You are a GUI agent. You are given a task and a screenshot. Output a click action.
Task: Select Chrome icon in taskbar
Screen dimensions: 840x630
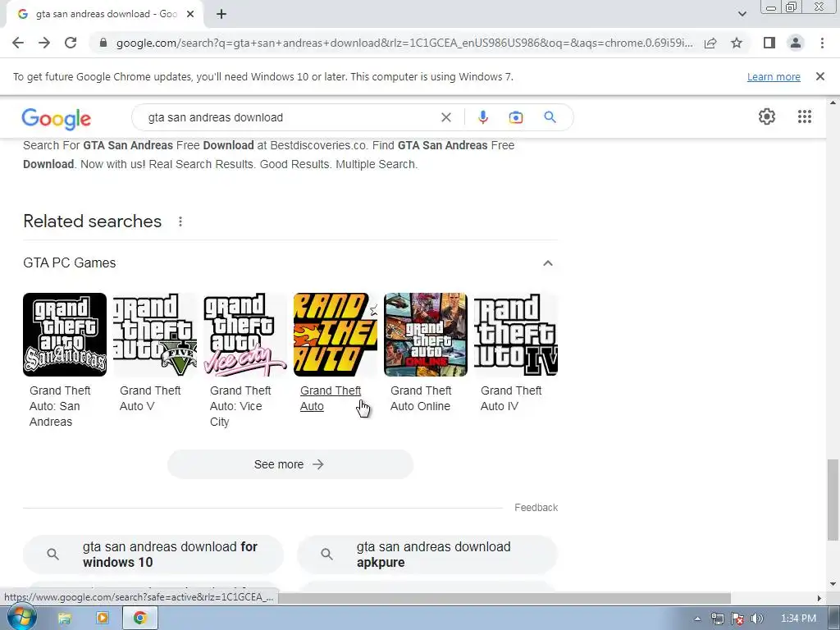click(139, 619)
